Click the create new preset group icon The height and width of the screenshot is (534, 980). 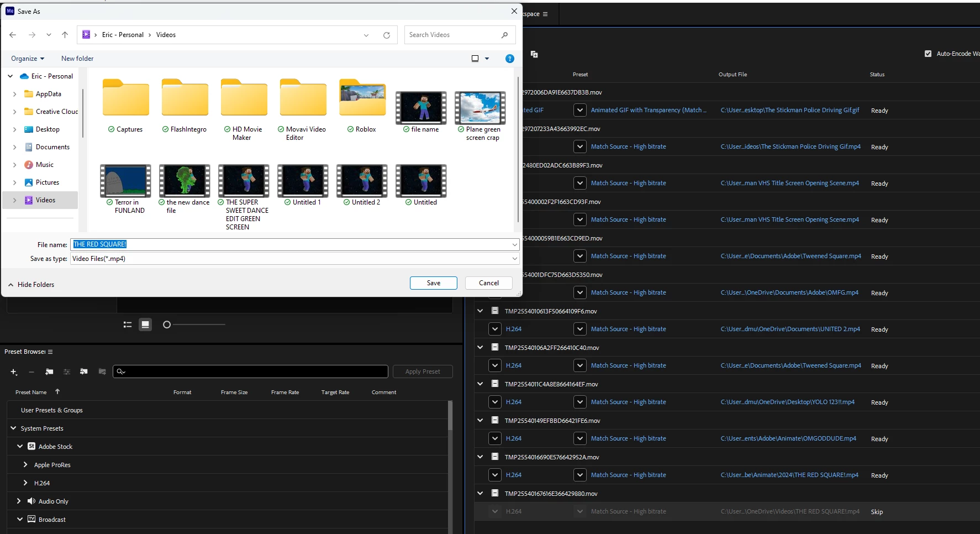[x=49, y=372]
